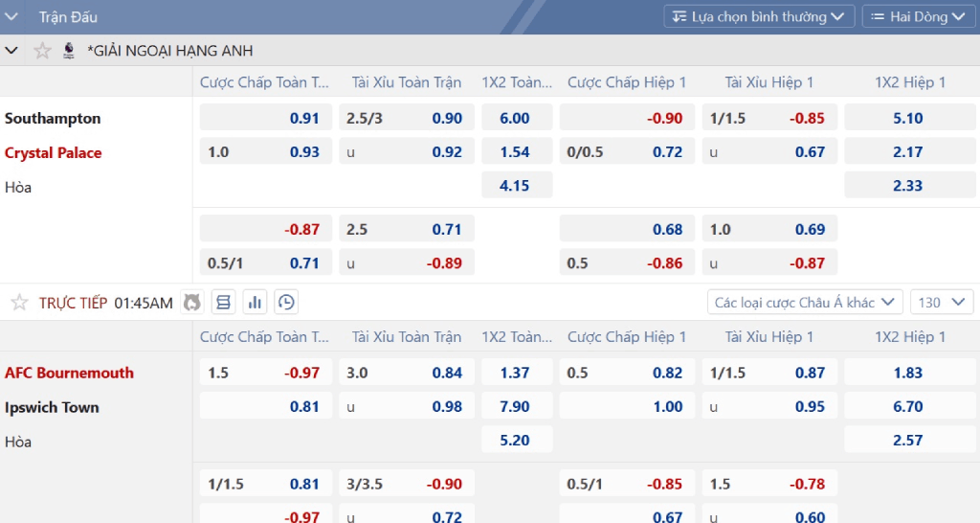Click the Crystal Palace team name
Viewport: 980px width, 523px height.
(x=54, y=152)
